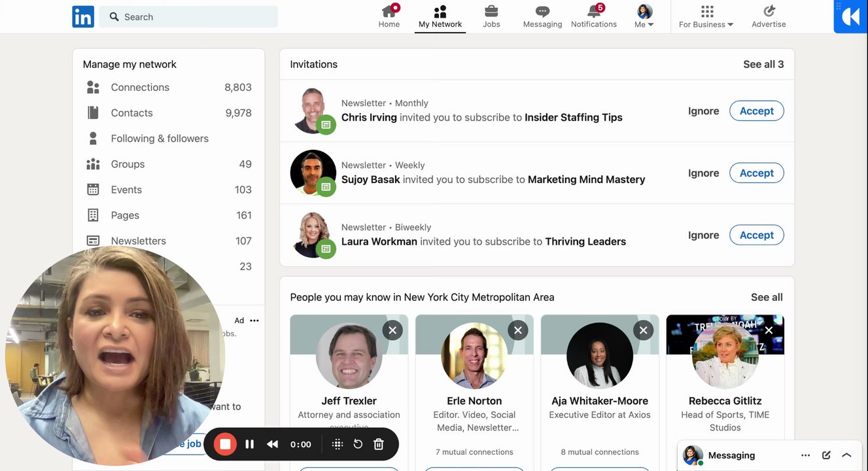Open the Jobs briefcase tab
Viewport: 868px width, 471px height.
point(491,17)
